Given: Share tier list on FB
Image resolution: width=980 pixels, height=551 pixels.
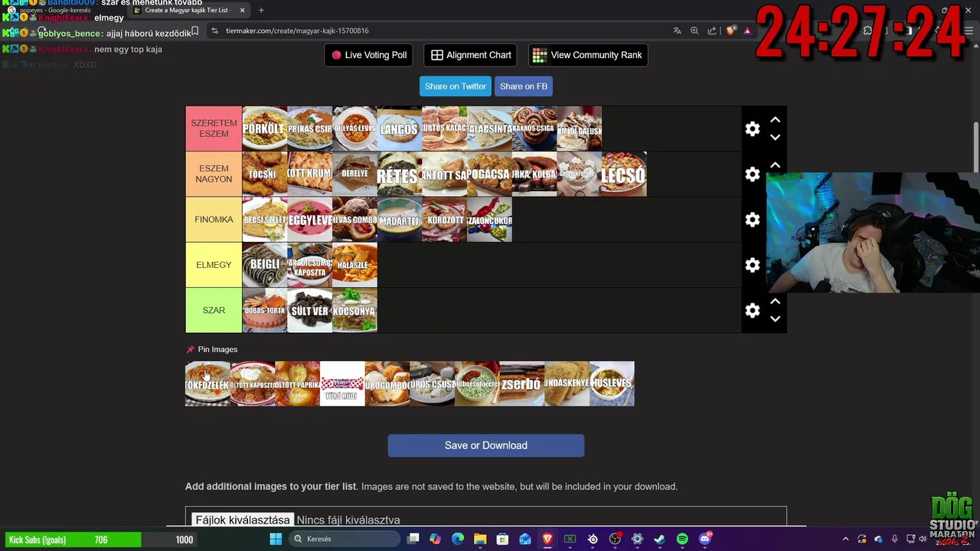Looking at the screenshot, I should [524, 86].
